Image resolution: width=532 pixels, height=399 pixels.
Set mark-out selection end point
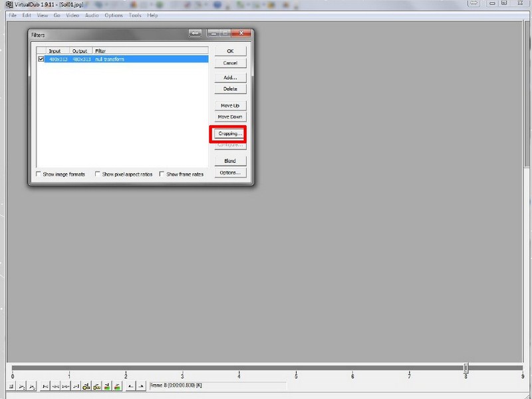pos(140,386)
